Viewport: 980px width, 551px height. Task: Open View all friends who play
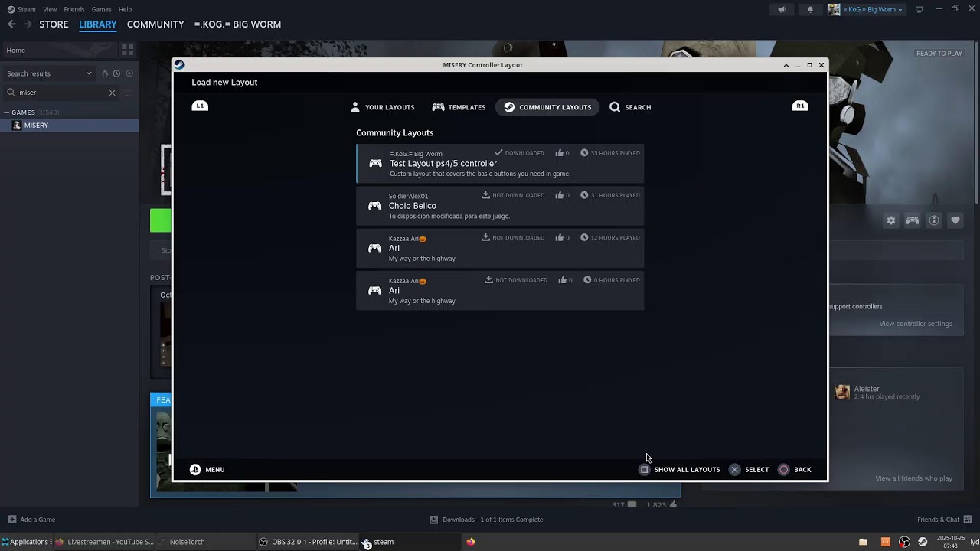coord(913,478)
